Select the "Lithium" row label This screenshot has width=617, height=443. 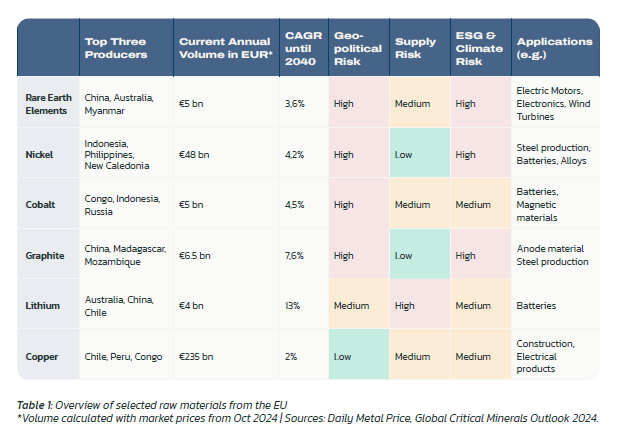40,305
